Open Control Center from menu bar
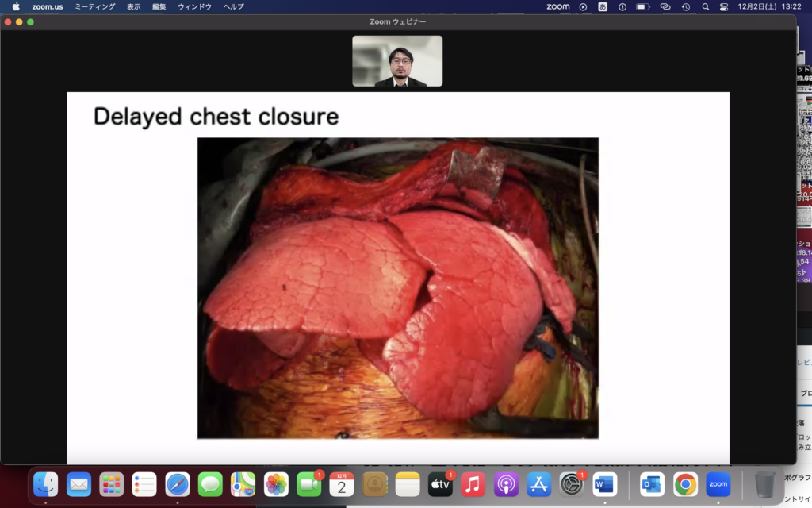 [723, 6]
